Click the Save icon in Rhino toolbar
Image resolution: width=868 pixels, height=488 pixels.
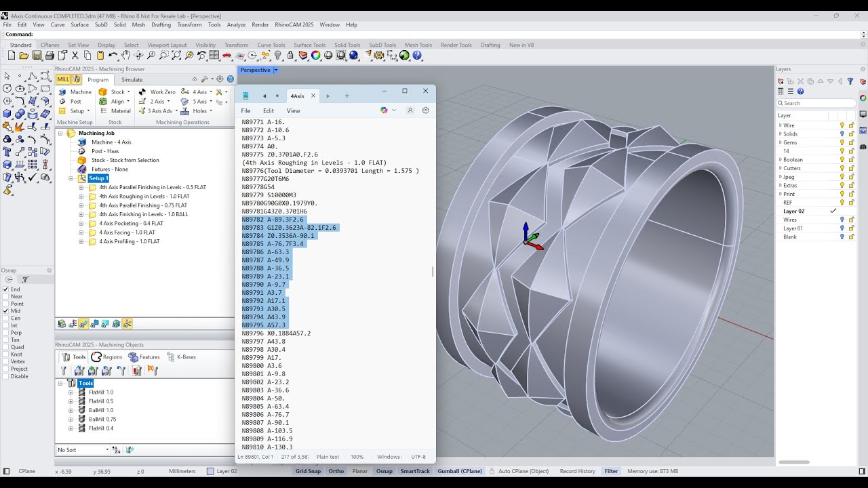[37, 56]
